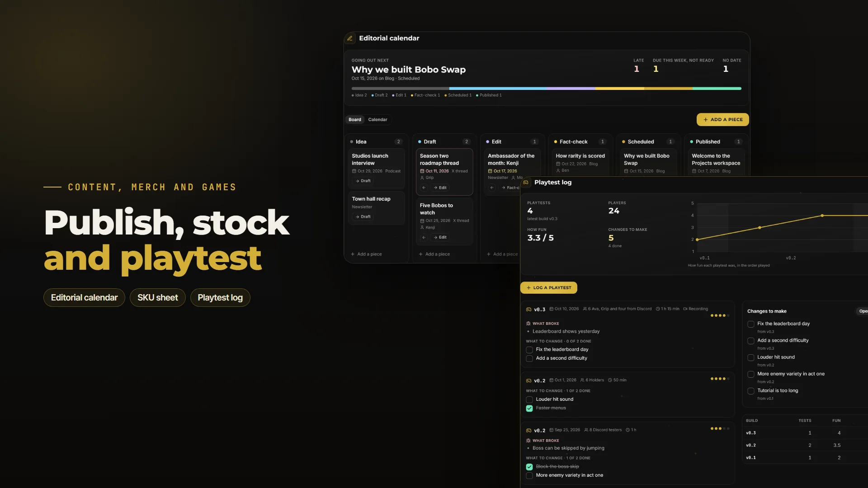Check Fix the leaderboard day in v0.3 entry
The height and width of the screenshot is (488, 868).
click(529, 350)
